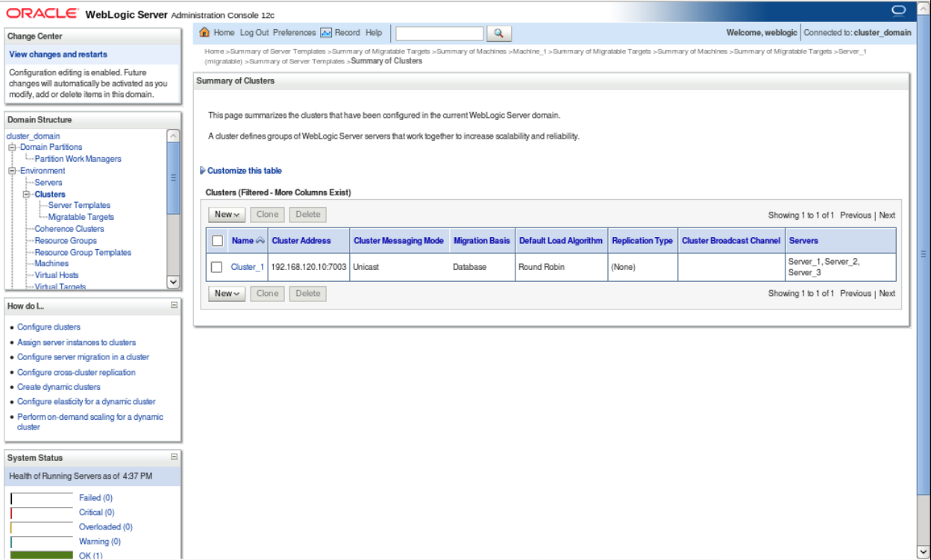Viewport: 931px width, 560px height.
Task: Click the Domain Structure scrollbar down arrow
Action: point(172,281)
